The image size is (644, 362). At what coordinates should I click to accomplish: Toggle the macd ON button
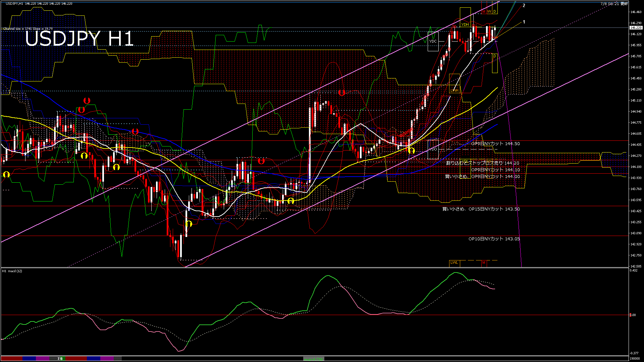(x=314, y=359)
